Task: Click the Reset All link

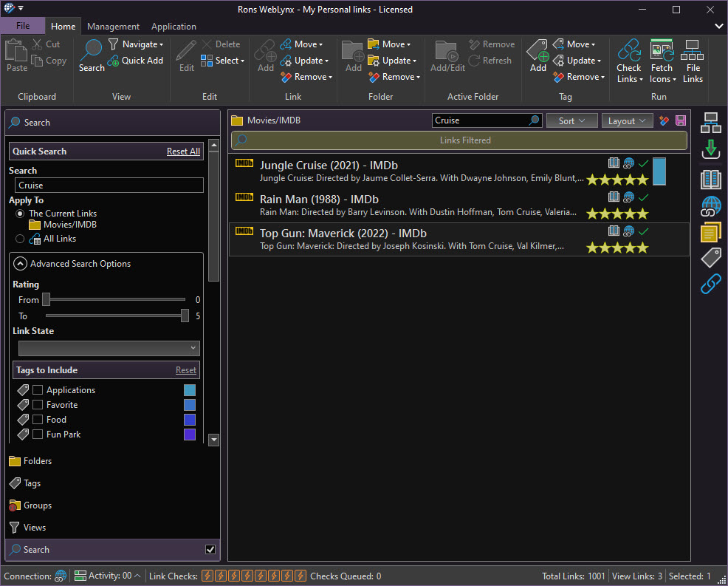Action: [x=183, y=151]
